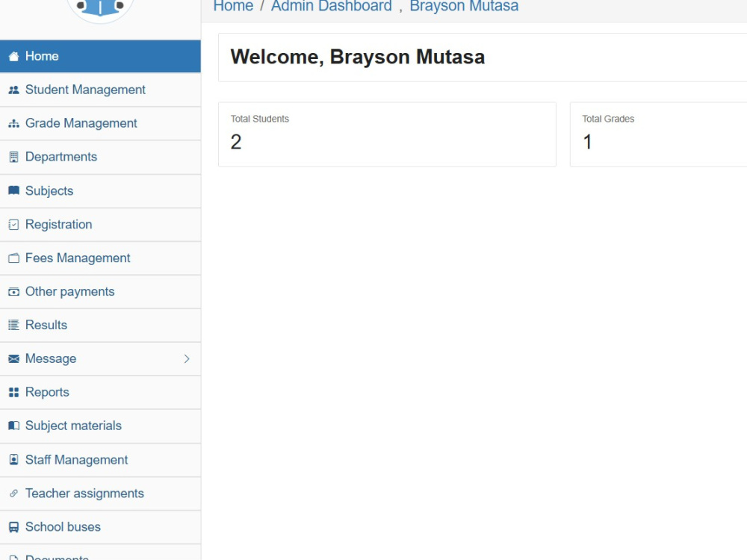Go to Reports in sidebar
747x560 pixels.
(100, 393)
